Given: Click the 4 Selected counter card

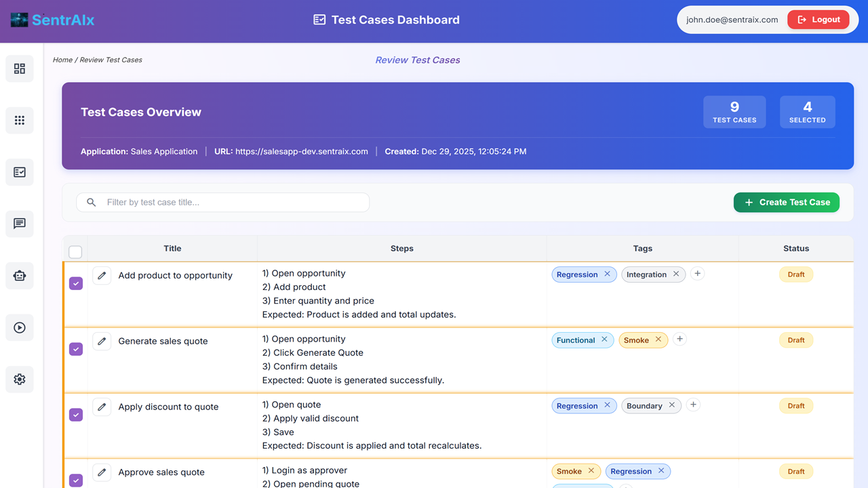Looking at the screenshot, I should (x=808, y=112).
